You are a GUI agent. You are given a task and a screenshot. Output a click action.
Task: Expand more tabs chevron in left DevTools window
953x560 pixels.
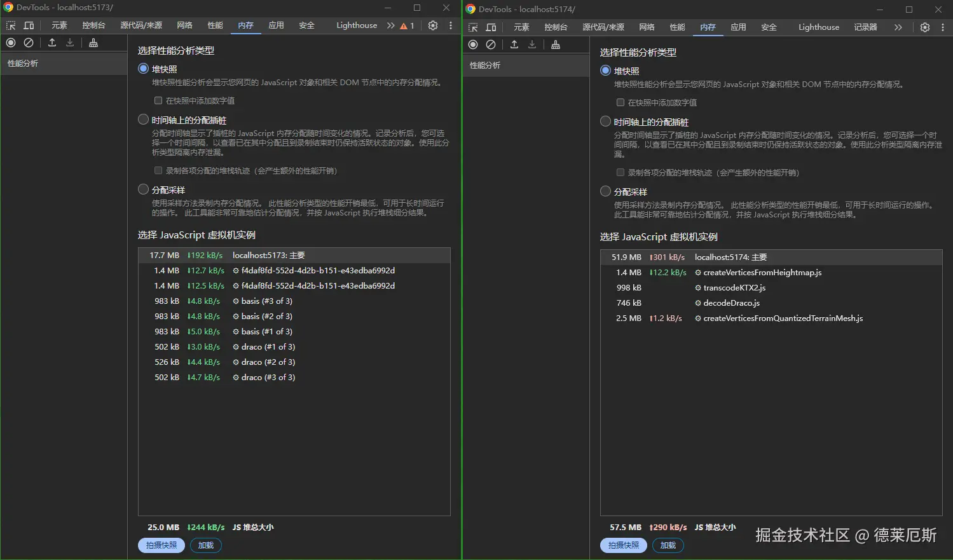391,25
